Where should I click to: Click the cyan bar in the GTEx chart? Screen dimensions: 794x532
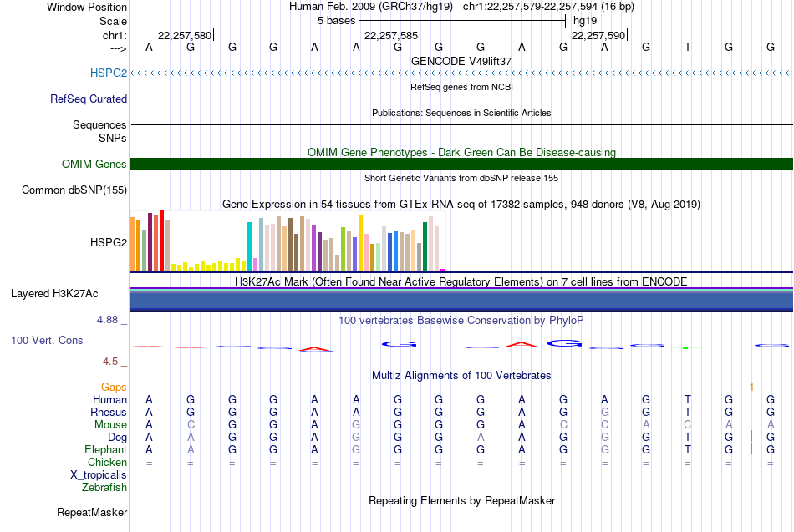[249, 246]
